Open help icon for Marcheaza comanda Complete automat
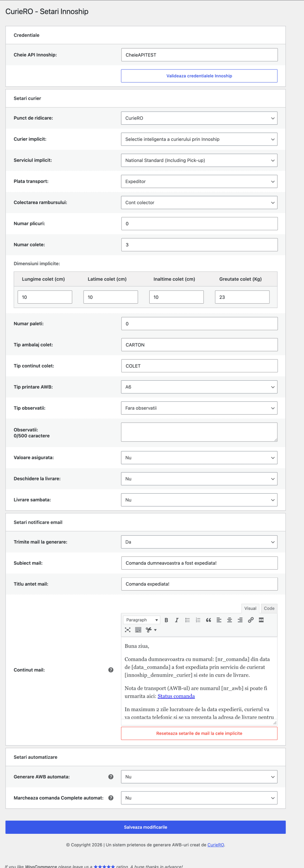This screenshot has height=868, width=304. pos(111,798)
